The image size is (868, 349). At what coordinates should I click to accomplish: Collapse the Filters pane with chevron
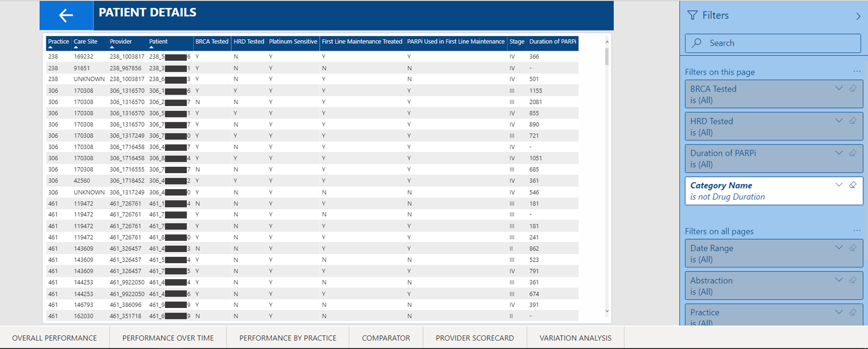(858, 16)
